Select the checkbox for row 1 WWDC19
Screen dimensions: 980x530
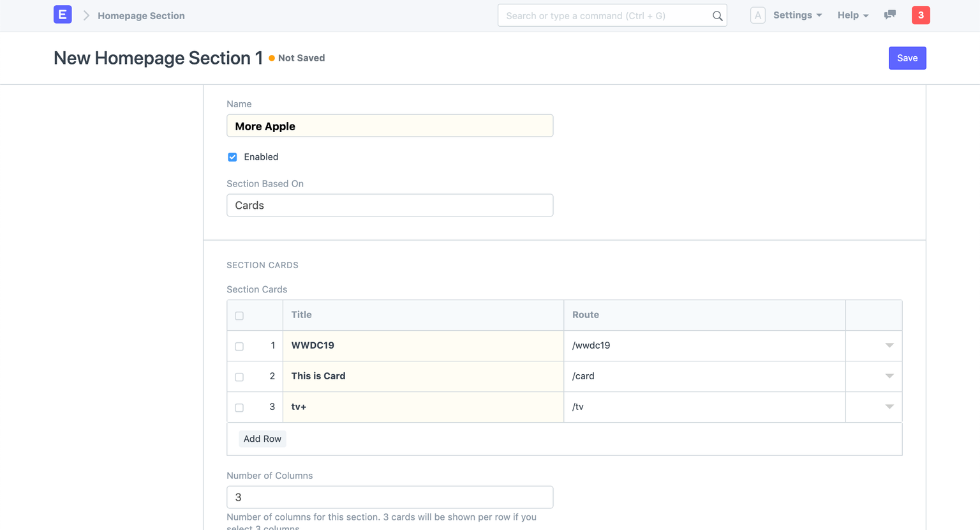pos(239,346)
